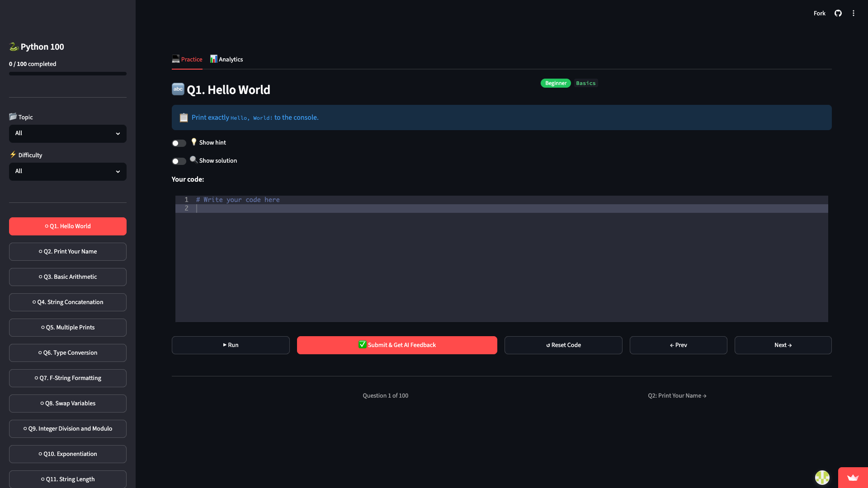The width and height of the screenshot is (868, 488).
Task: Click the creator avatar icon
Action: coord(822,478)
